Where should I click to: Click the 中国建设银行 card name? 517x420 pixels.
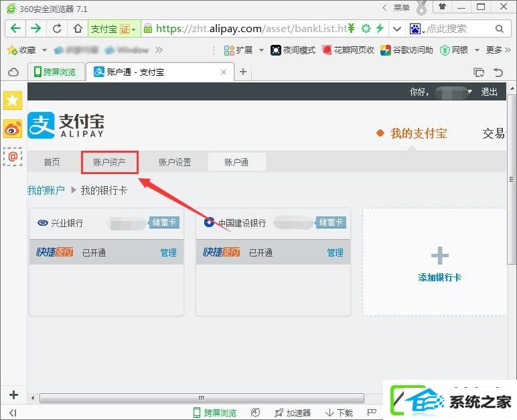pos(242,223)
